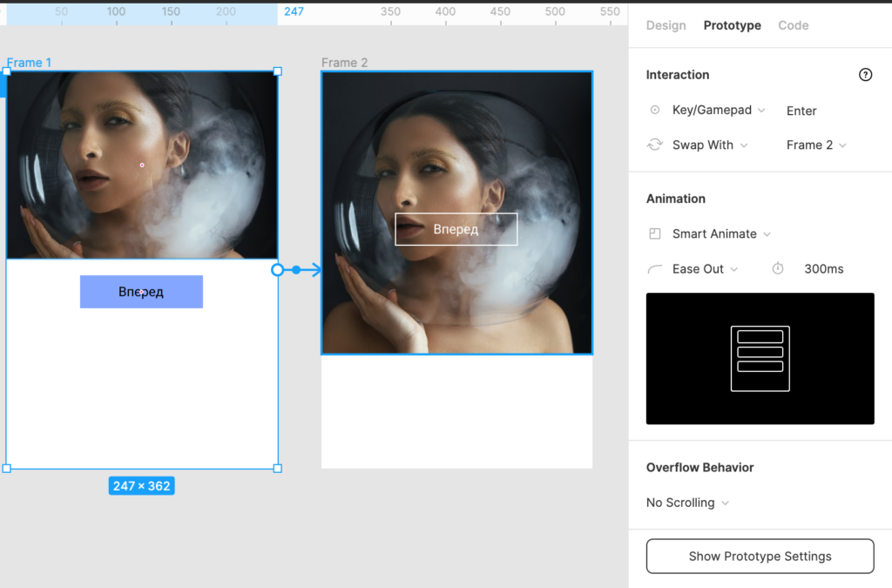Switch to the Design tab
Screen dimensions: 892x588
[666, 25]
